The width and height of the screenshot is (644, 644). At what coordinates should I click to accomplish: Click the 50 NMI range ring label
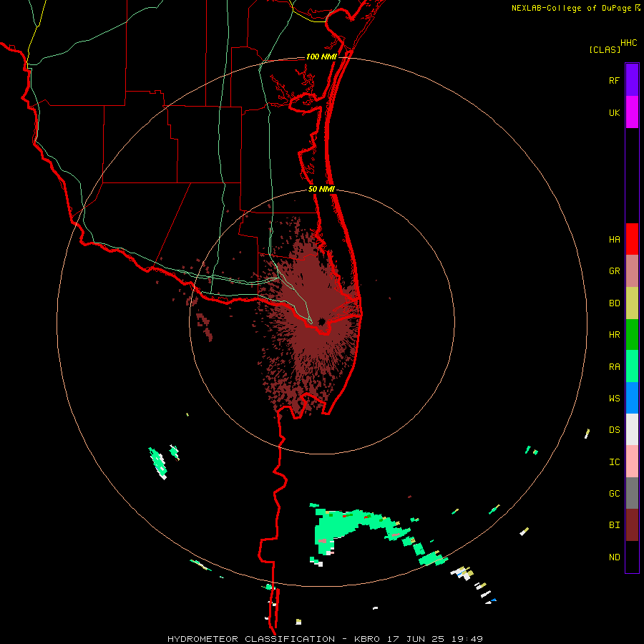coord(321,189)
